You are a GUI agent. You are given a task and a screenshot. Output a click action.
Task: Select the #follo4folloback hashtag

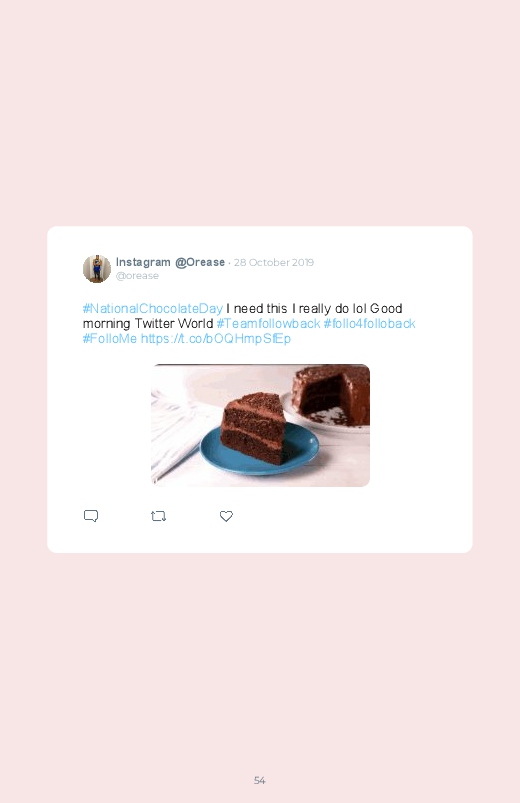(369, 324)
